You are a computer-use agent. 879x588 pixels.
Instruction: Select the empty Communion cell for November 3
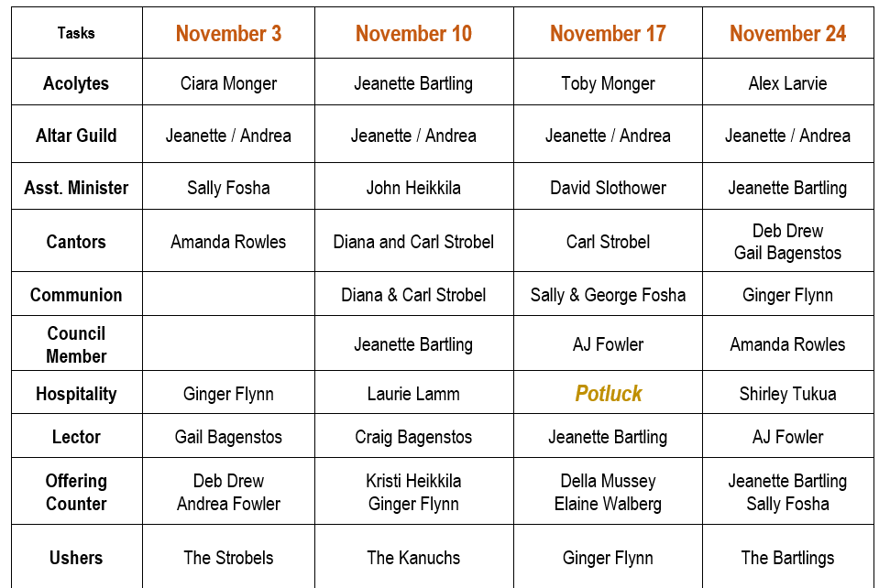(x=229, y=295)
